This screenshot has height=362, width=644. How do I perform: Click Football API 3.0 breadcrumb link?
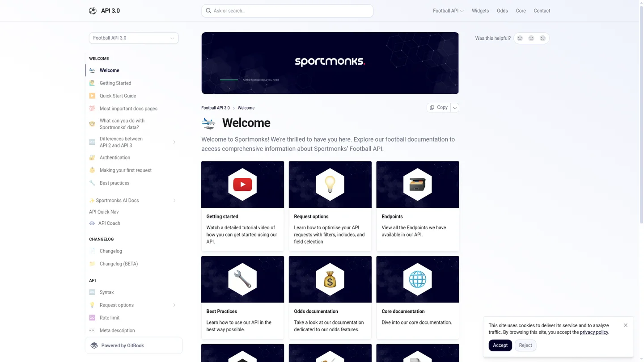click(216, 108)
